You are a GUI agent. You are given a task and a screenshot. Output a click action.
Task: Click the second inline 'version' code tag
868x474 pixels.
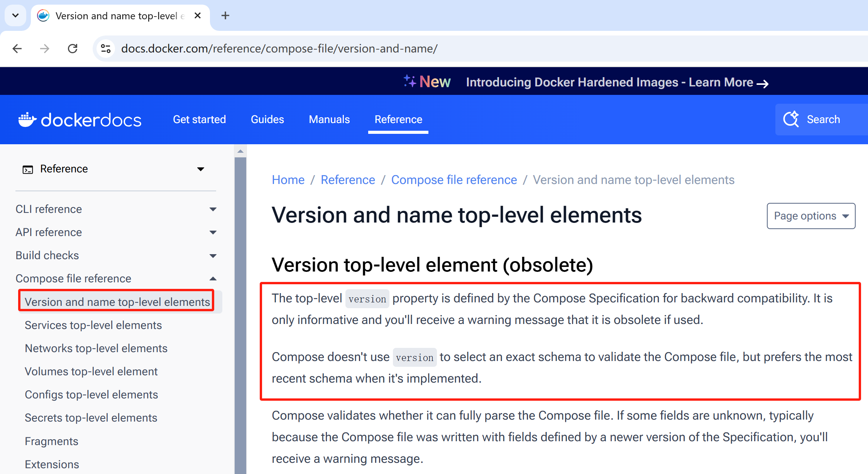coord(415,358)
